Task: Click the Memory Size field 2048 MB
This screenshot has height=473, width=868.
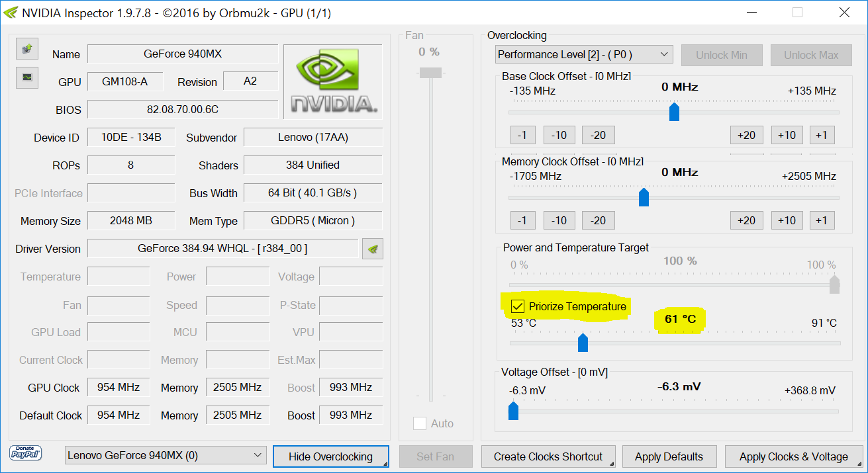Action: click(x=131, y=221)
